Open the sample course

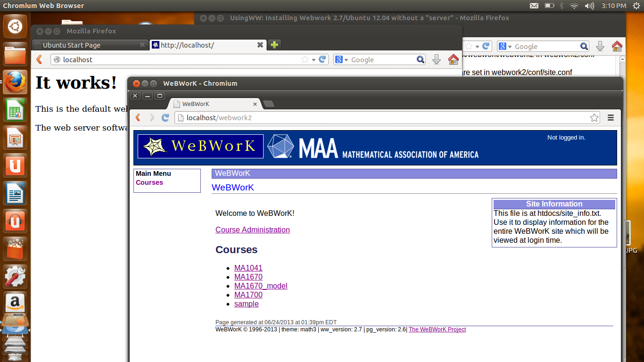(x=247, y=304)
